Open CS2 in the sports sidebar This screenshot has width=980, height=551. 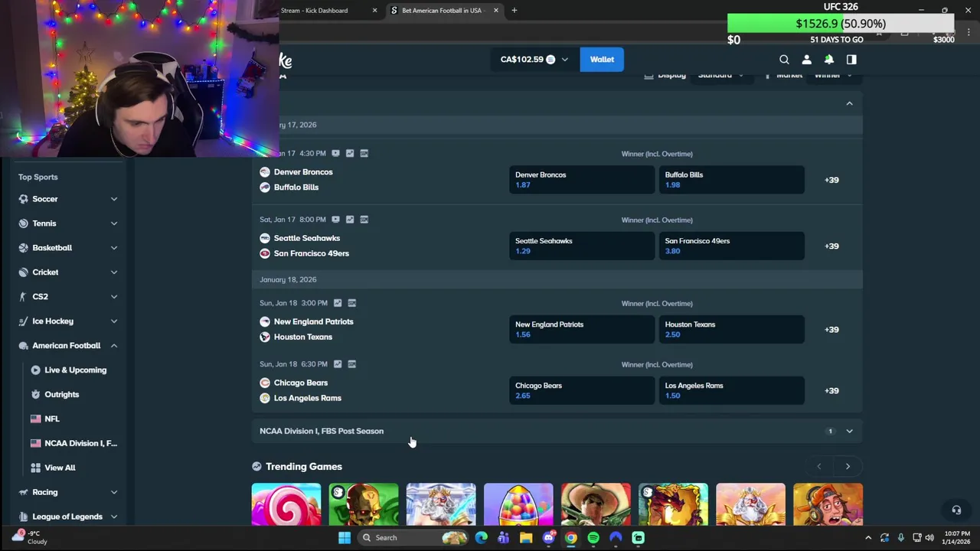[x=40, y=297]
